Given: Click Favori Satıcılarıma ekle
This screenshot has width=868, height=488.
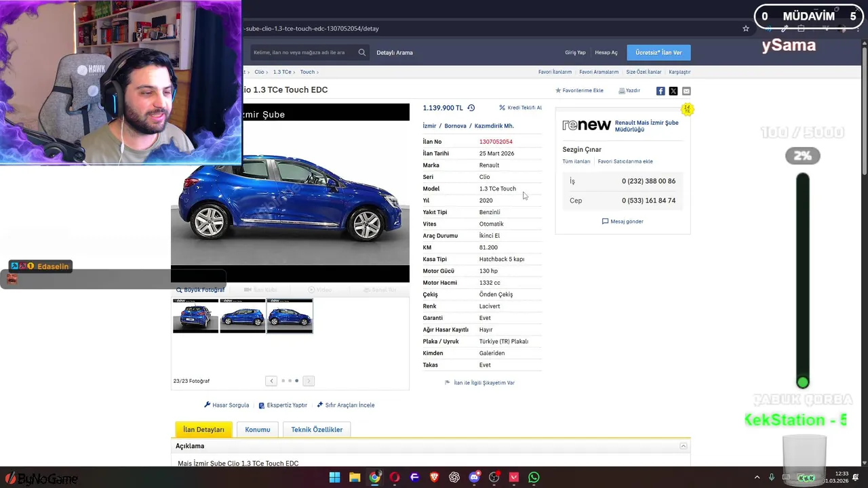Looking at the screenshot, I should click(625, 161).
